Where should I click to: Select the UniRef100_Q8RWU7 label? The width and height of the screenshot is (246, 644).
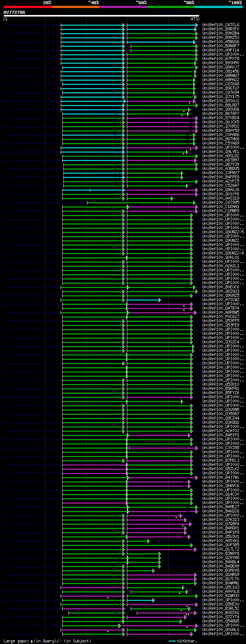221,76
